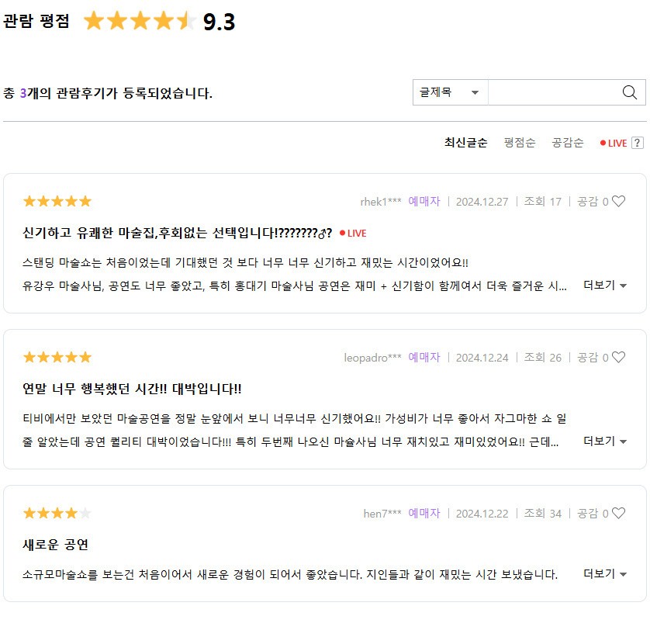Click the four-star rating on hen7*** review
This screenshot has width=650, height=644.
[57, 513]
